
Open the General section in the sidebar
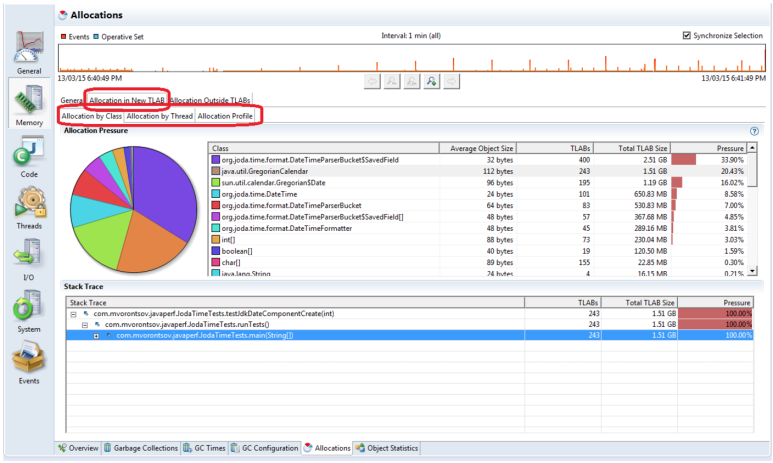pyautogui.click(x=29, y=52)
